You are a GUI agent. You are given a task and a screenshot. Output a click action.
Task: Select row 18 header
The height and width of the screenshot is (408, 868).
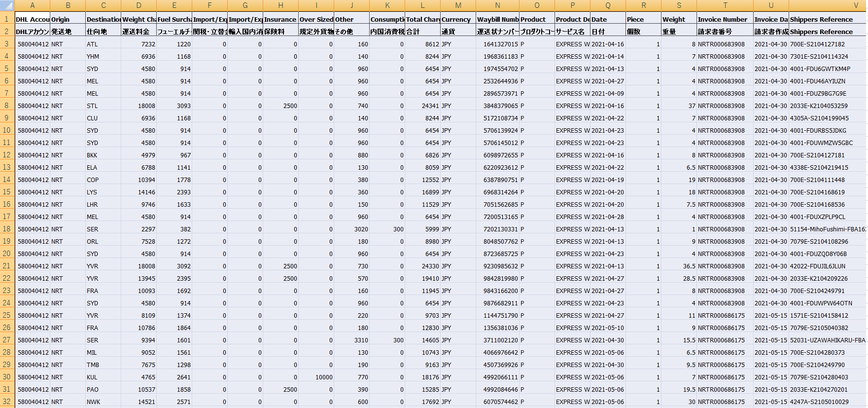tap(7, 229)
